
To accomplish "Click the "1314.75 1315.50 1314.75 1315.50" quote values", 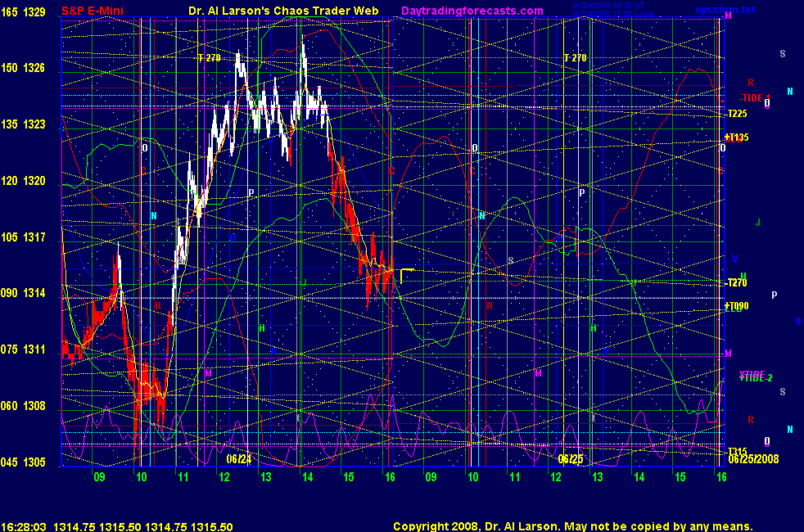I will [x=143, y=527].
